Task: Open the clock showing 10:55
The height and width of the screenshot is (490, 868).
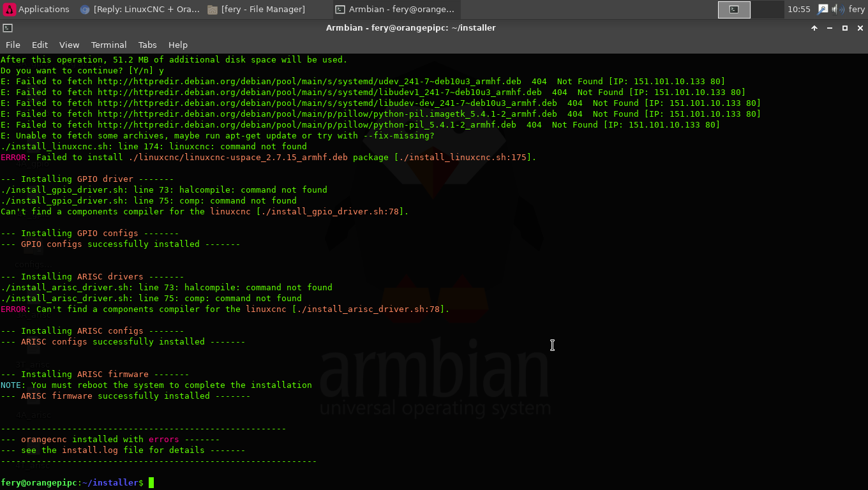Action: click(799, 9)
